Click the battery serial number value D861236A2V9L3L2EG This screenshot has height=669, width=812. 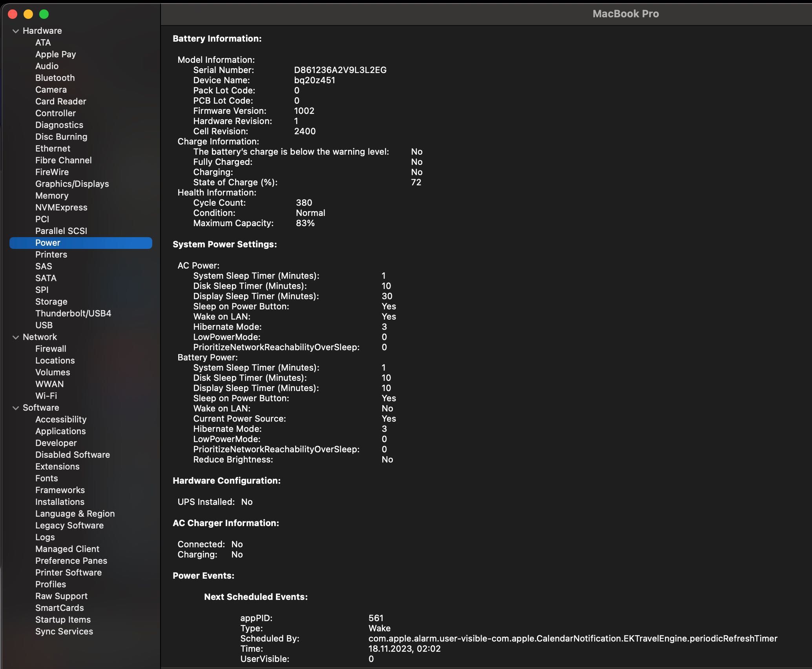pyautogui.click(x=340, y=70)
